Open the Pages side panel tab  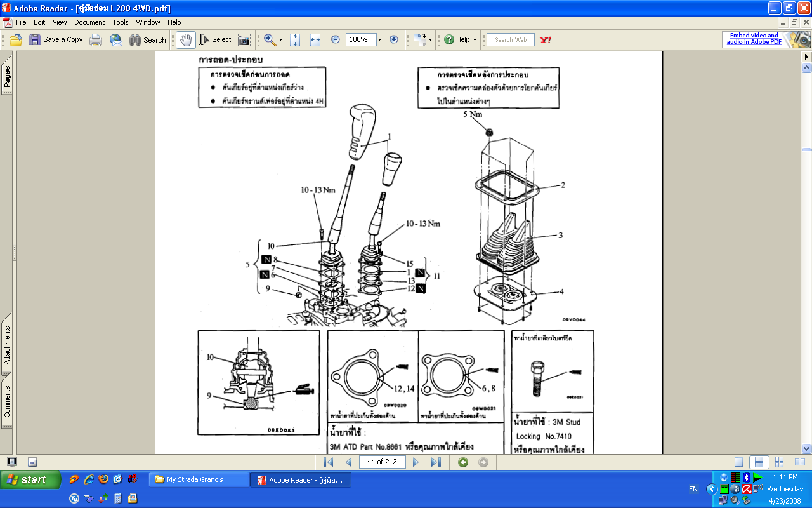[x=7, y=77]
